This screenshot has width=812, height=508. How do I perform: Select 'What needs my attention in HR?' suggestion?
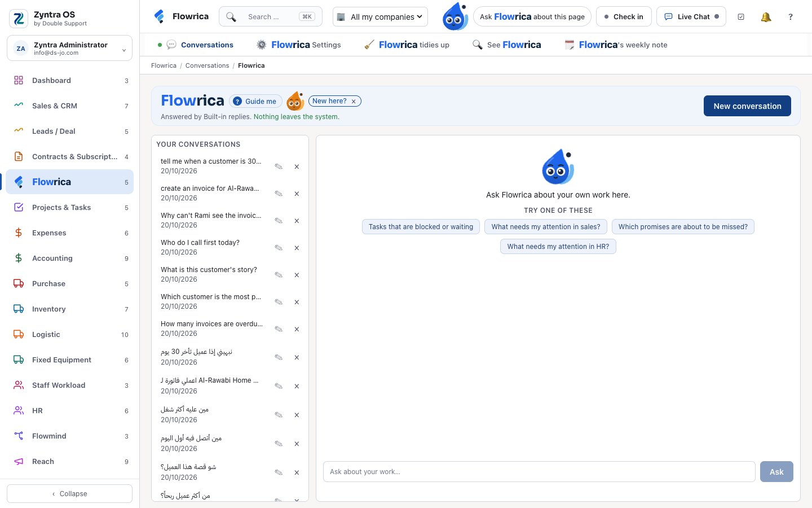click(558, 247)
